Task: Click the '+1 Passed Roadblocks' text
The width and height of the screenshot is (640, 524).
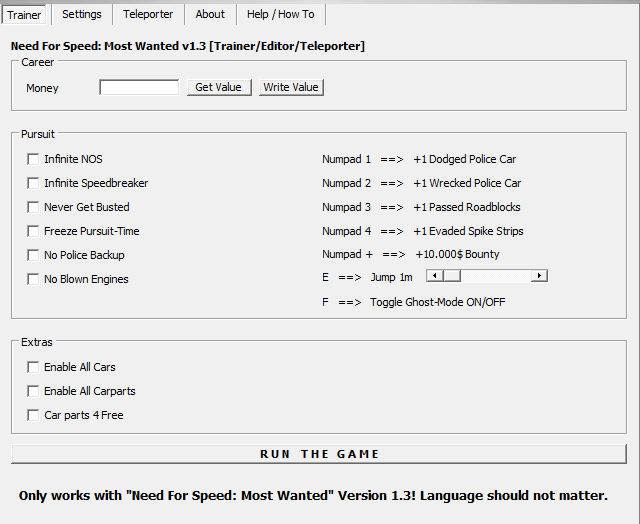Action: 467,207
